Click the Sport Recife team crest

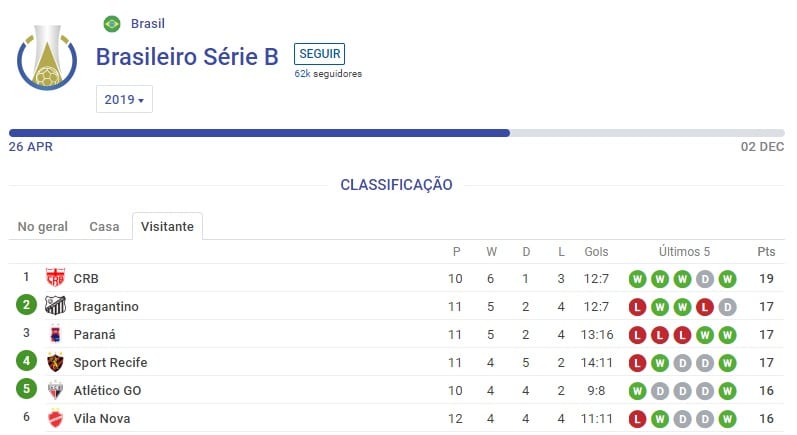(55, 362)
